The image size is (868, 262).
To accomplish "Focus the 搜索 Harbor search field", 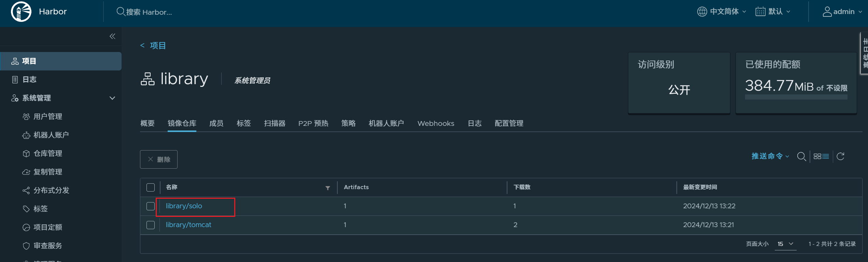I will coord(149,12).
